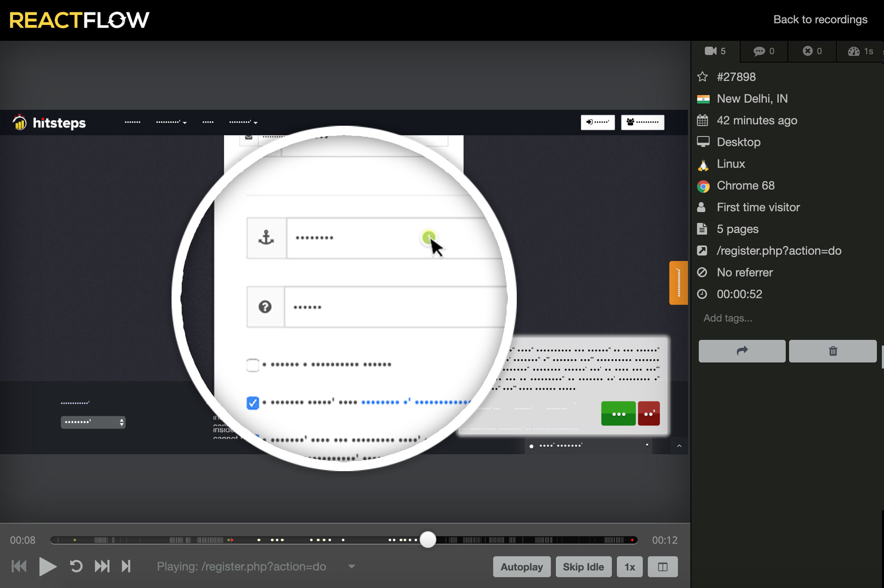This screenshot has width=884, height=588.
Task: Click the question mark icon in the form
Action: 265,307
